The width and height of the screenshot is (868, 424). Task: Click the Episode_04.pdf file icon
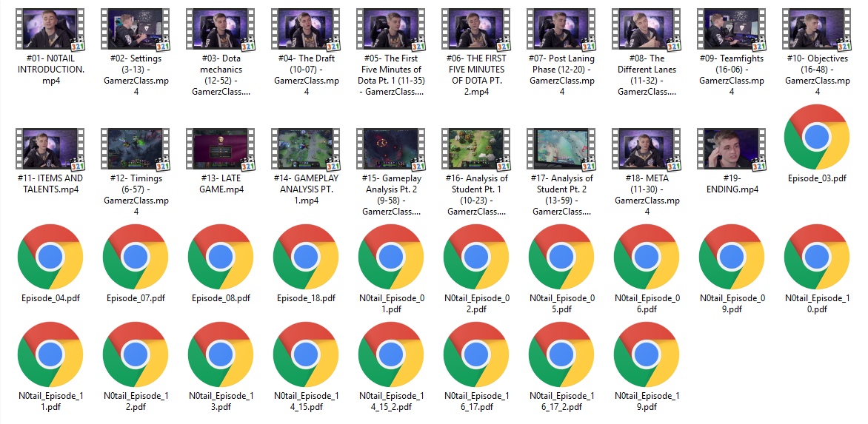click(x=49, y=257)
